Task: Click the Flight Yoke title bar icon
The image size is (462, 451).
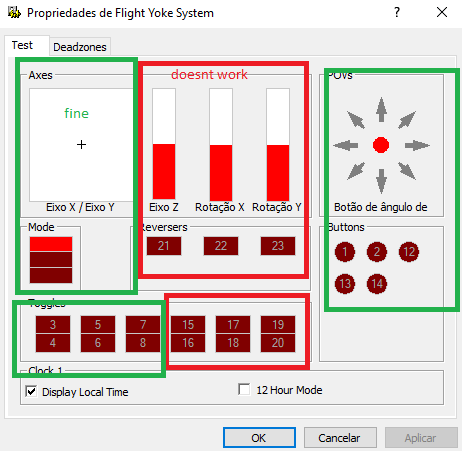Action: point(14,13)
